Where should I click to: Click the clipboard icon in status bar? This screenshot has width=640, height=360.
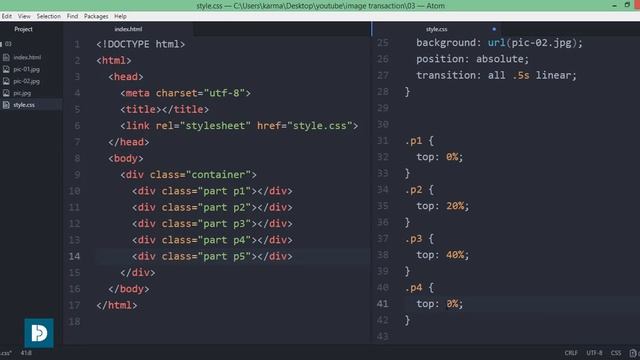tap(633, 353)
